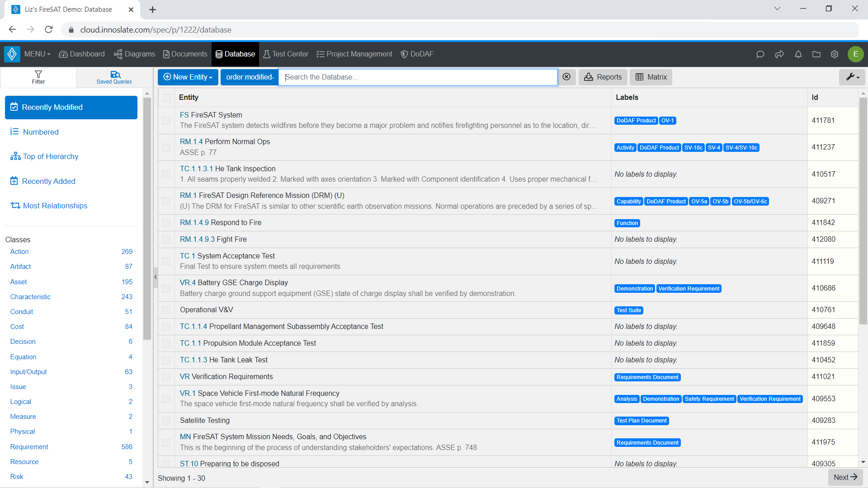Click the Test Suite label

click(x=629, y=310)
